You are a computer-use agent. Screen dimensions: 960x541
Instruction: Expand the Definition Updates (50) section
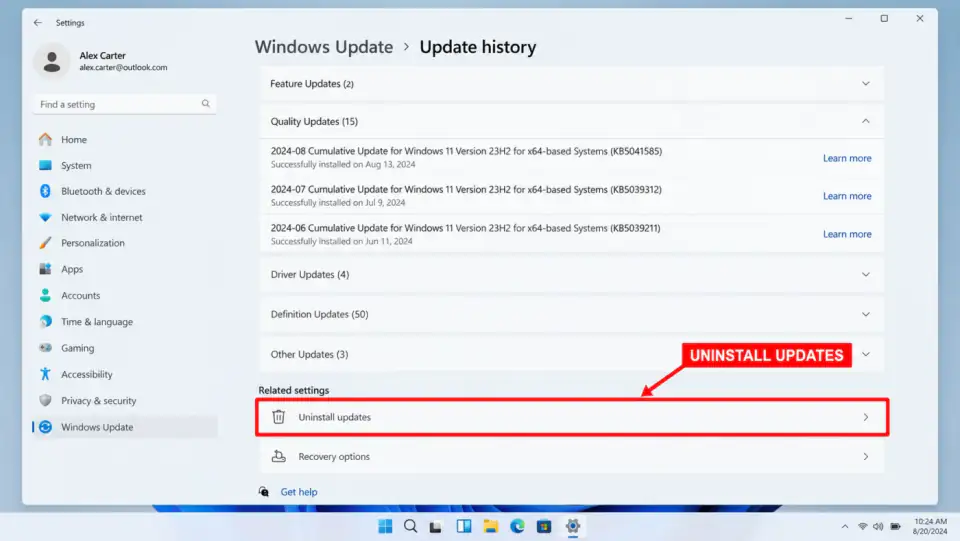click(866, 315)
